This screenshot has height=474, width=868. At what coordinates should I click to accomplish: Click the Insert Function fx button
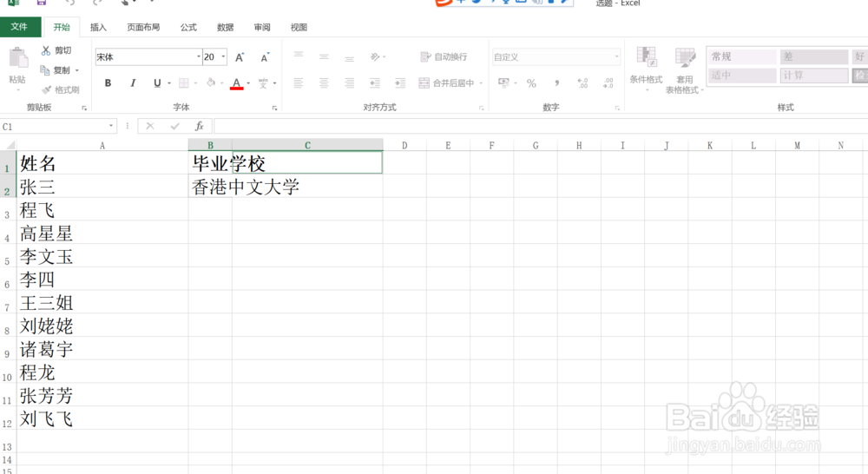[x=200, y=126]
